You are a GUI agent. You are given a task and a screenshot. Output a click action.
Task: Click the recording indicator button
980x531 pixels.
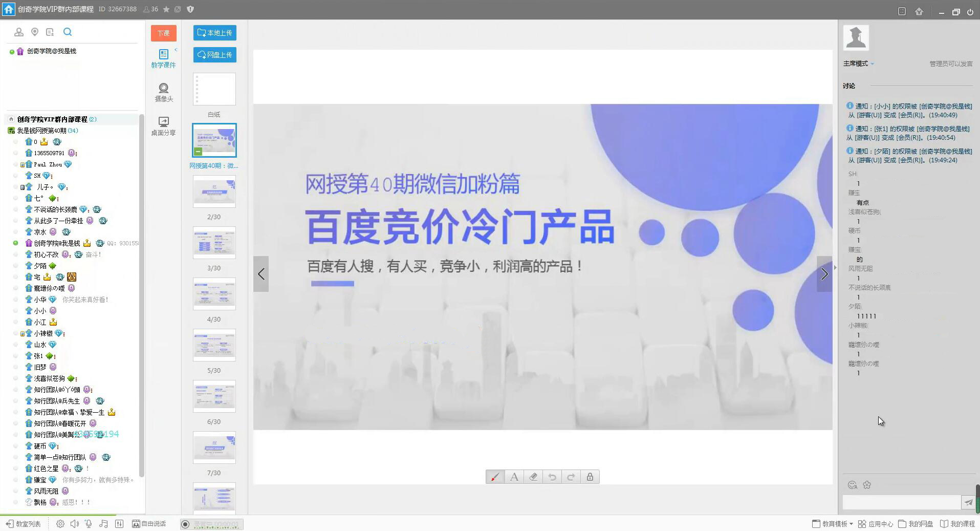tap(185, 524)
